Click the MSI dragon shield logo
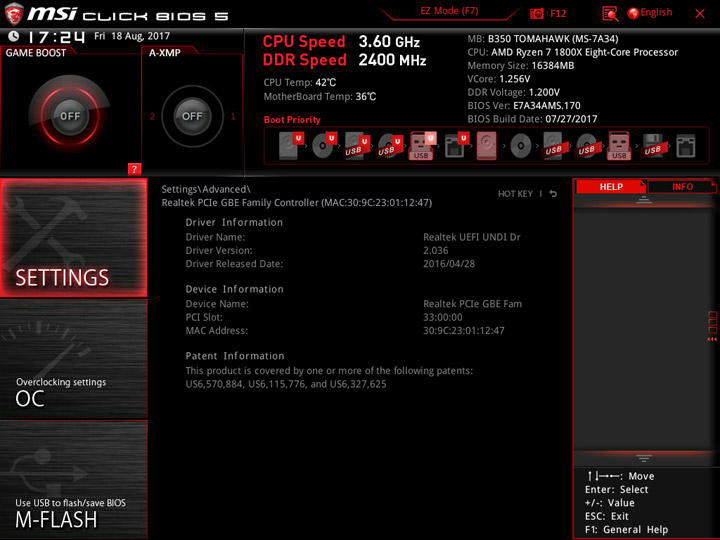 click(x=13, y=14)
